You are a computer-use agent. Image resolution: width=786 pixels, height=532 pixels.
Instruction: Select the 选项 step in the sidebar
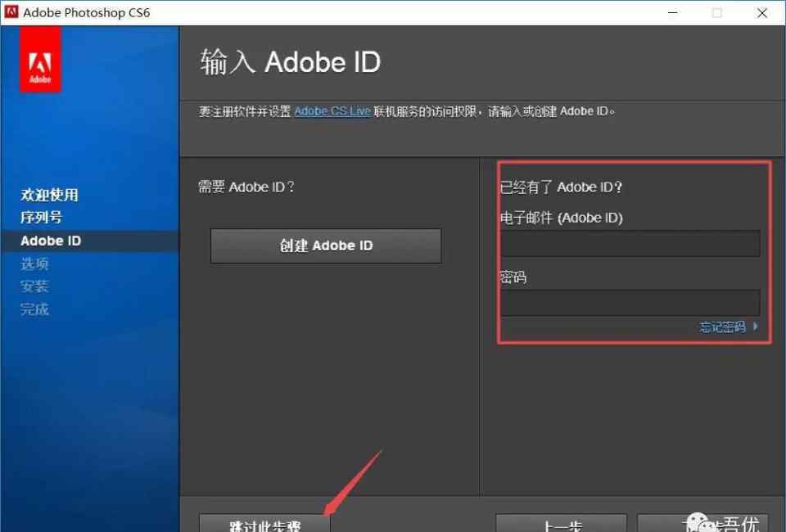pos(34,264)
